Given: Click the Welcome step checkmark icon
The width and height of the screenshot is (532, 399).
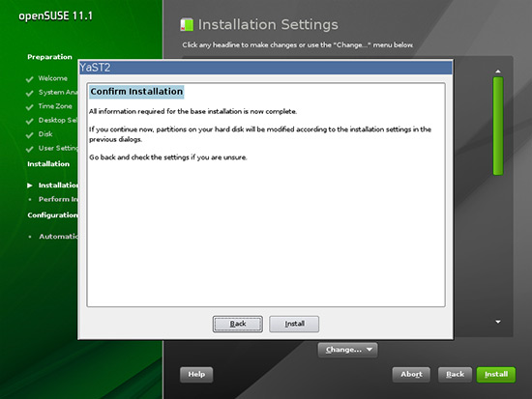Looking at the screenshot, I should point(30,79).
